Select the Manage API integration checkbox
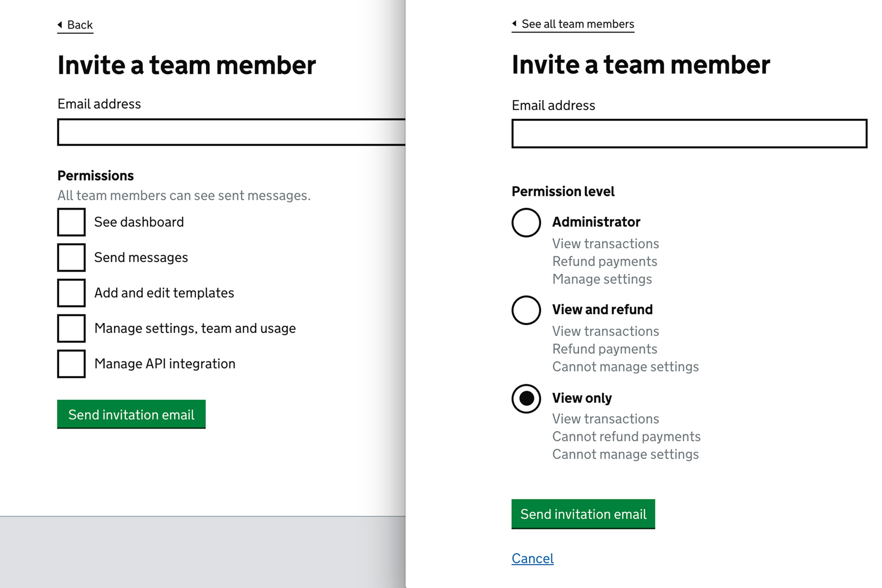Screen dimensions: 882x588 point(72,364)
